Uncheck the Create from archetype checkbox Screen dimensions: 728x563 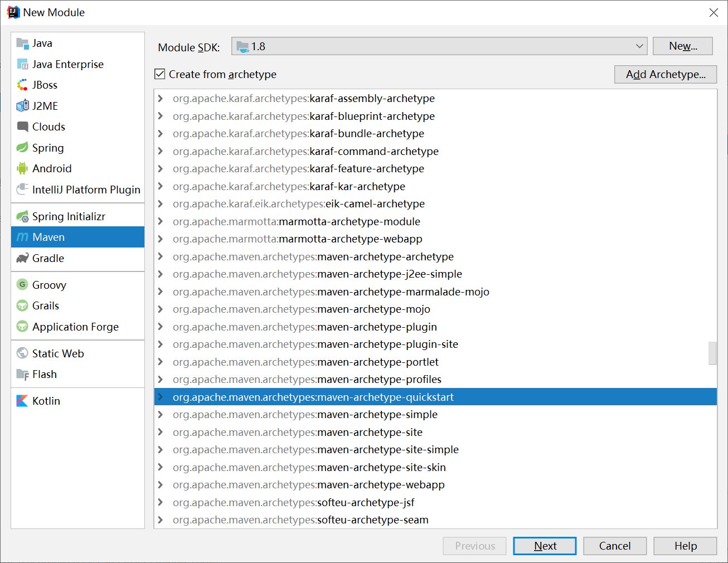[x=160, y=74]
